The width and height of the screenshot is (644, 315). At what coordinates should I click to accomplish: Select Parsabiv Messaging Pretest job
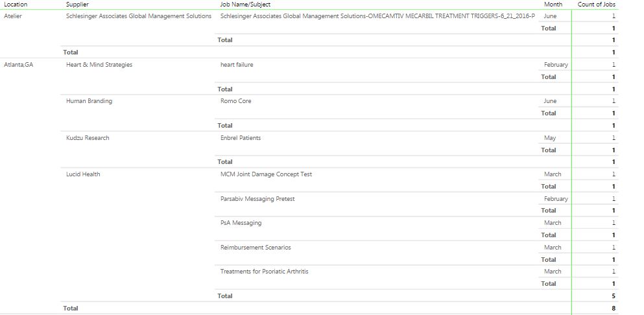pos(257,199)
